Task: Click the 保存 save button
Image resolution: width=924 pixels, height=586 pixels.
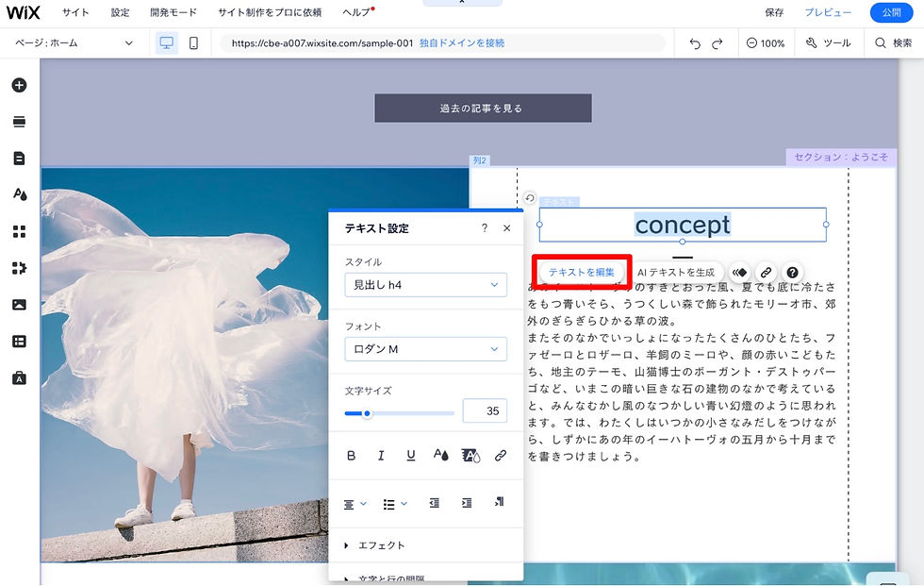Action: (x=774, y=12)
